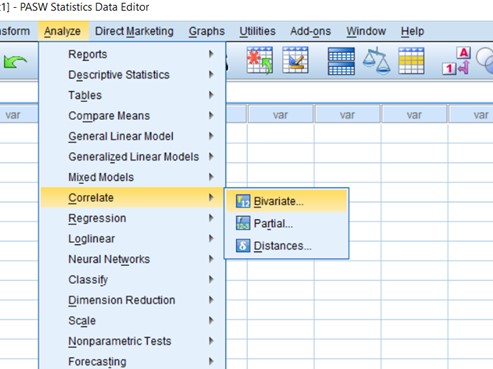Click the Select Cases grid icon
The width and height of the screenshot is (493, 369).
411,60
